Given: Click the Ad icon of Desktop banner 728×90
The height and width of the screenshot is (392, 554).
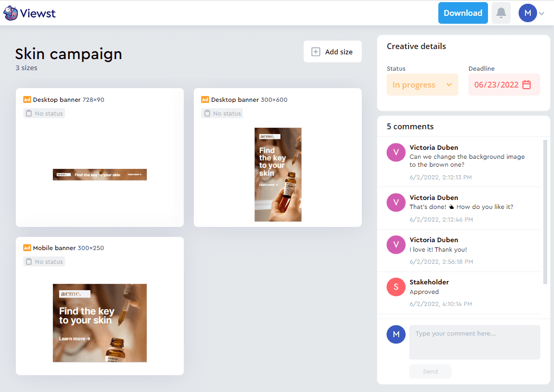Looking at the screenshot, I should coord(27,100).
